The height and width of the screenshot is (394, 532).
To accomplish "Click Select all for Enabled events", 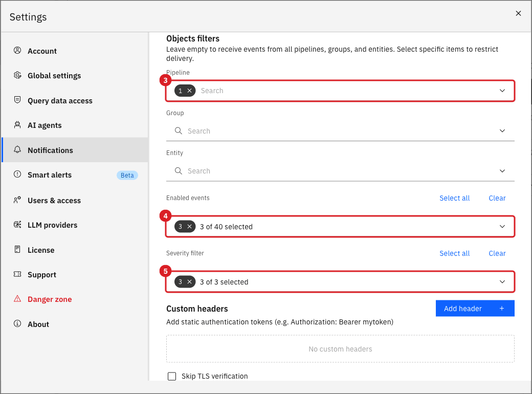I will (x=454, y=198).
